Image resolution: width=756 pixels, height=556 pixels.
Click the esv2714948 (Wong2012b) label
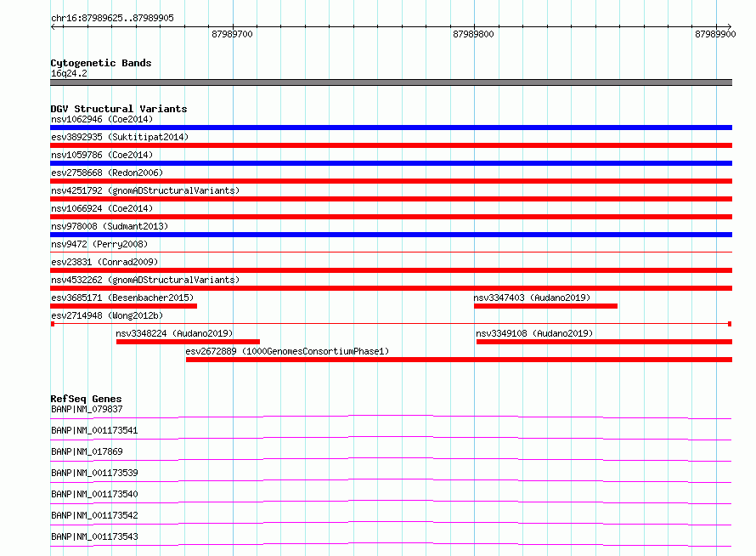pos(107,315)
